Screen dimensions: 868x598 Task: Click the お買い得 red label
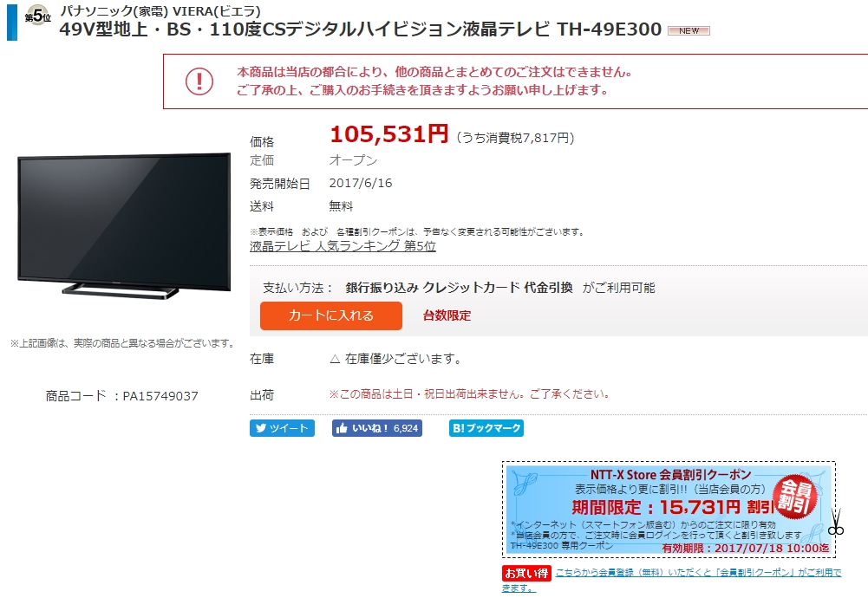point(526,573)
